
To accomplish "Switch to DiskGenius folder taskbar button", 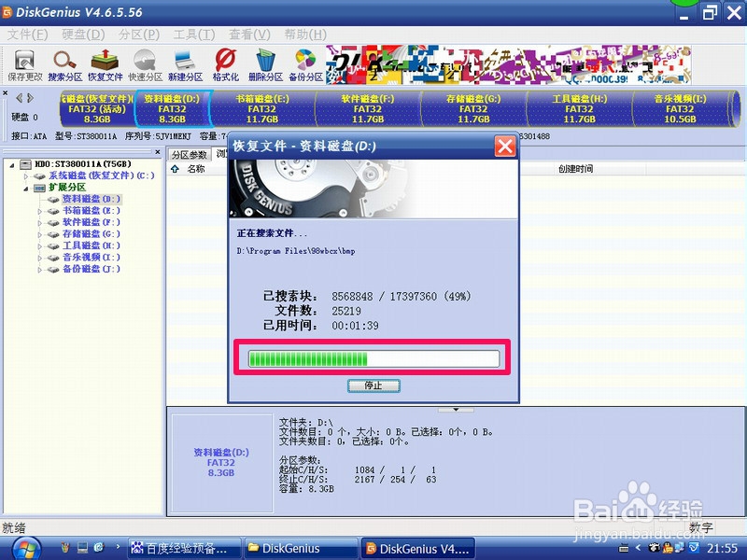I will [301, 549].
